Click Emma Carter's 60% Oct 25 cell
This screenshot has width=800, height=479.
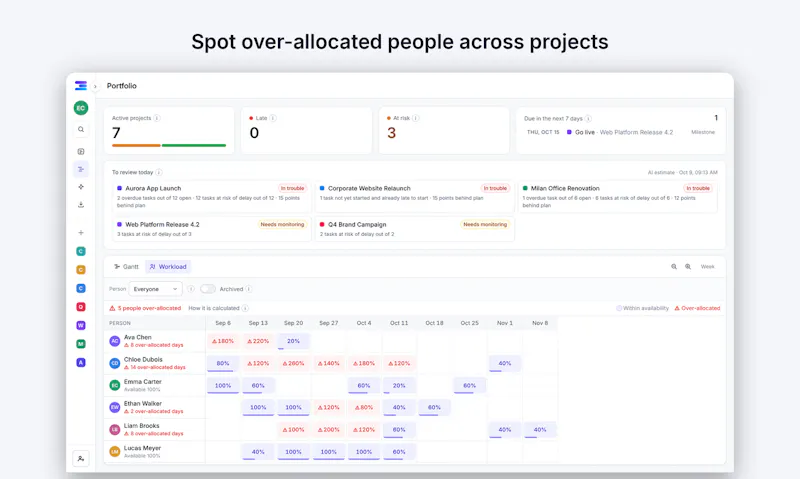(x=469, y=385)
